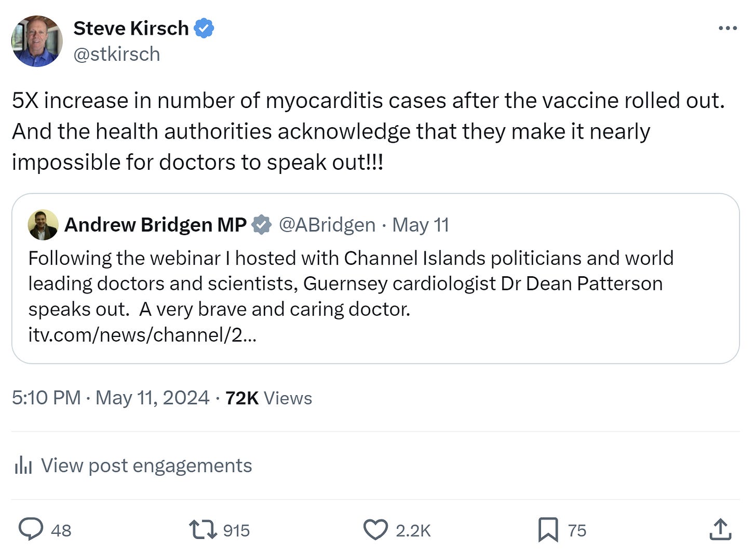The height and width of the screenshot is (553, 756).
Task: Click Andrew Bridgen's gray verified badge
Action: [x=262, y=225]
